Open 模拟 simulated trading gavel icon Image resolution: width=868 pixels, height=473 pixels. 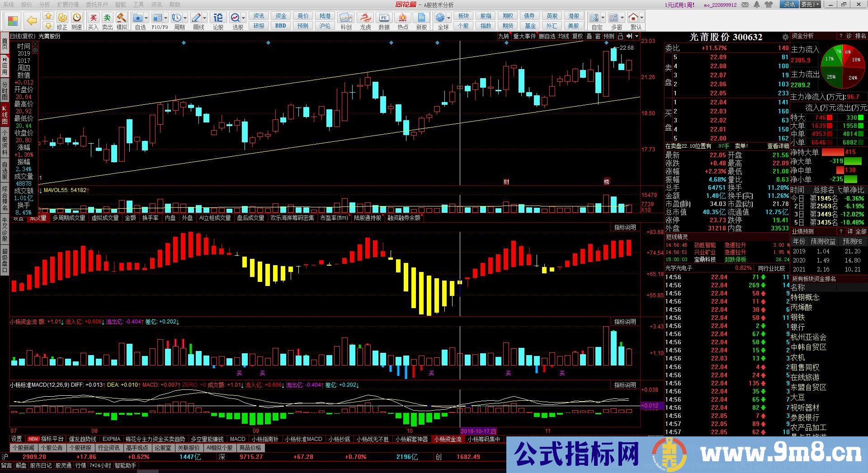point(122,21)
